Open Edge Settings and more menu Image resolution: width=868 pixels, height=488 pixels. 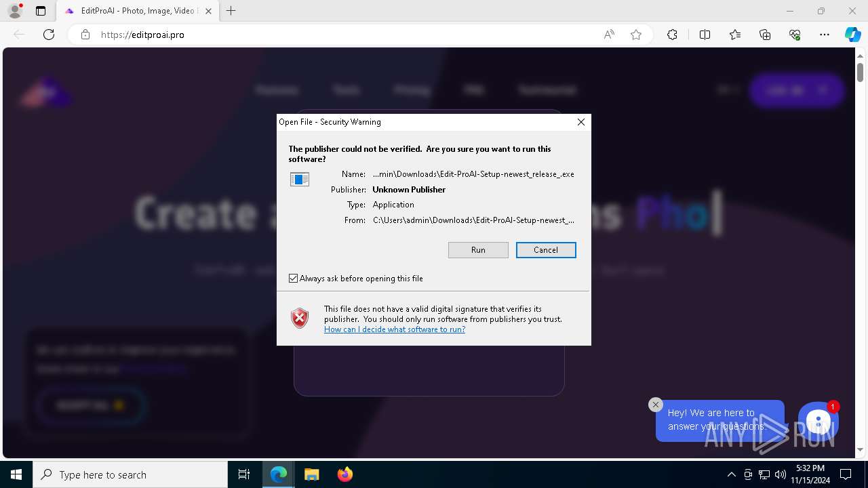click(x=825, y=35)
